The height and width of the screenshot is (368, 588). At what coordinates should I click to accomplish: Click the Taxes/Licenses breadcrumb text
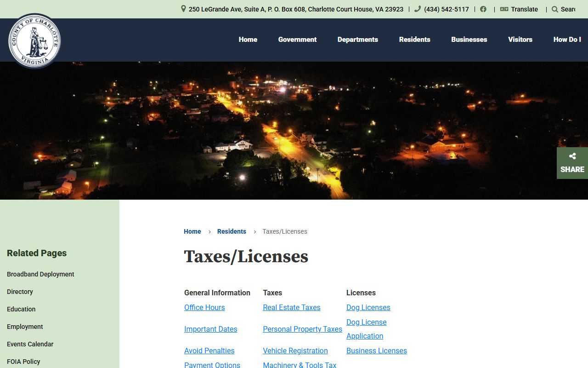[x=285, y=231]
